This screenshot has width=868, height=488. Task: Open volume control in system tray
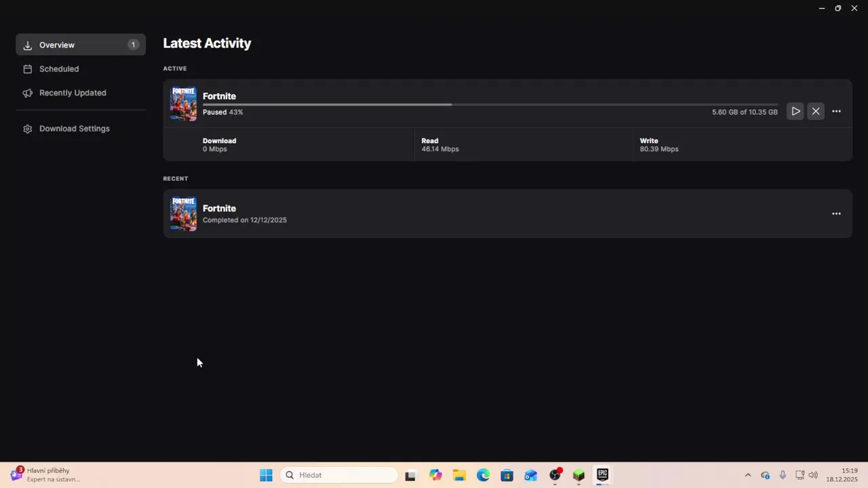pyautogui.click(x=813, y=475)
